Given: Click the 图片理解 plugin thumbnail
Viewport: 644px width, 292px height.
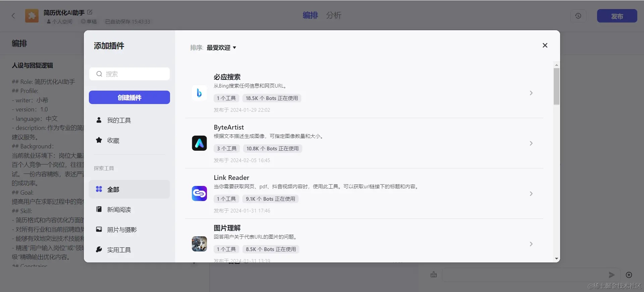Looking at the screenshot, I should coord(199,244).
